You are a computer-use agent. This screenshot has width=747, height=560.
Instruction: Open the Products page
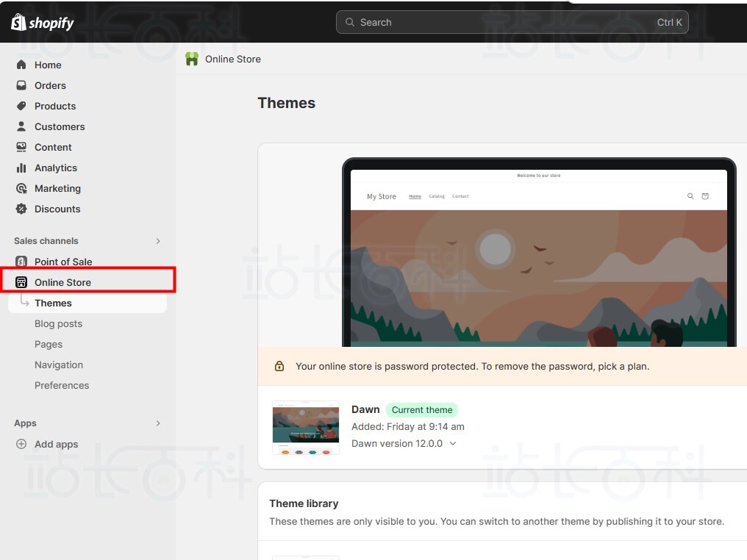pos(55,106)
